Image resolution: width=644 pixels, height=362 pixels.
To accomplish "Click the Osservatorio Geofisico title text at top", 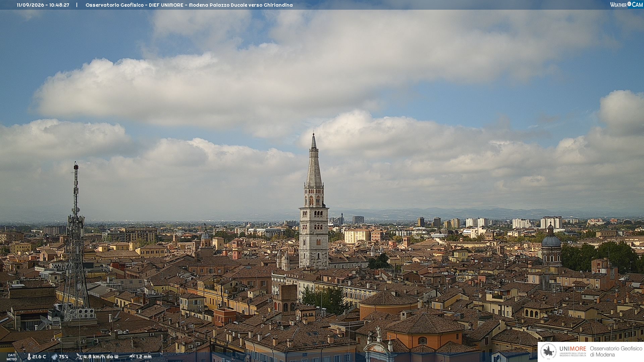I will (189, 5).
